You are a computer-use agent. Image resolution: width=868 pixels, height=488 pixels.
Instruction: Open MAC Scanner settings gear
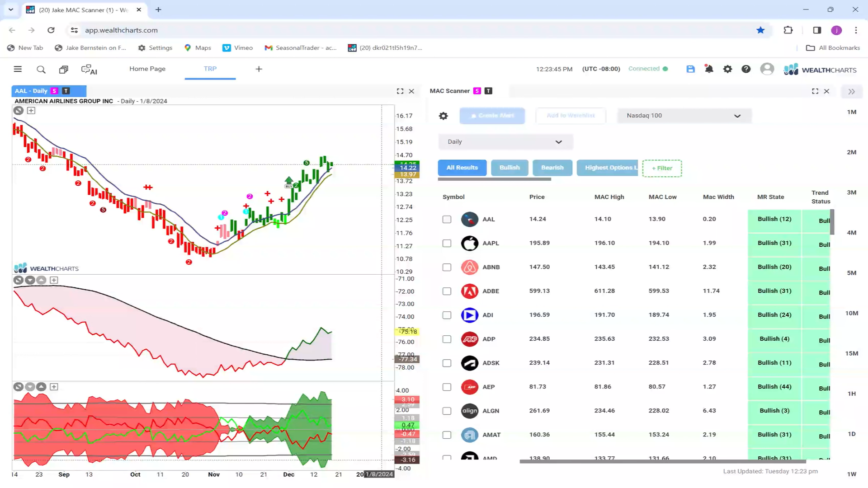(443, 116)
